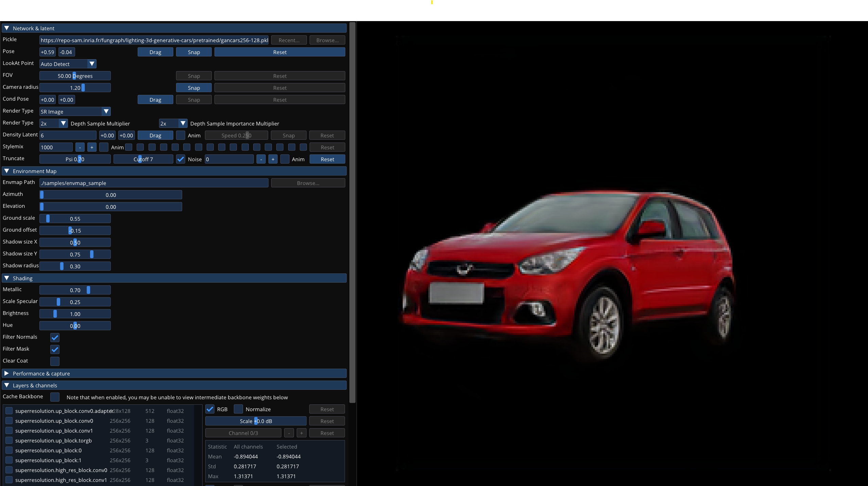Open the Depth Sample Importance Multiplier dropdown

173,123
